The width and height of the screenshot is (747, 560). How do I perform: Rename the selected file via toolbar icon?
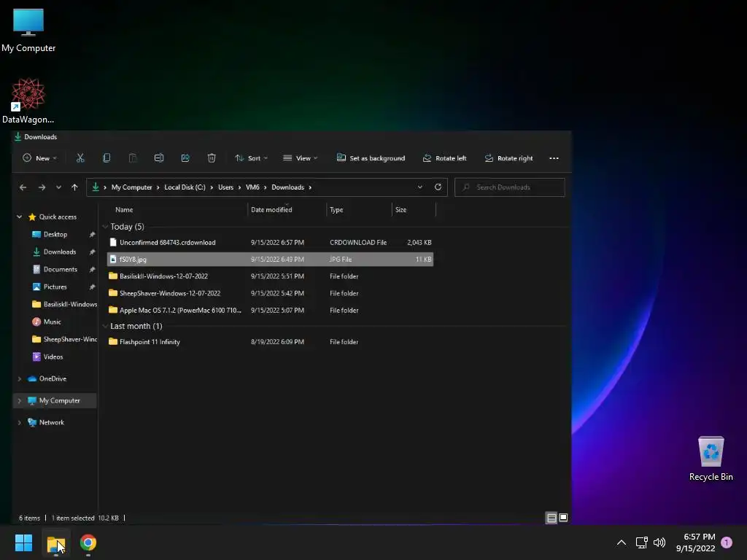[159, 158]
